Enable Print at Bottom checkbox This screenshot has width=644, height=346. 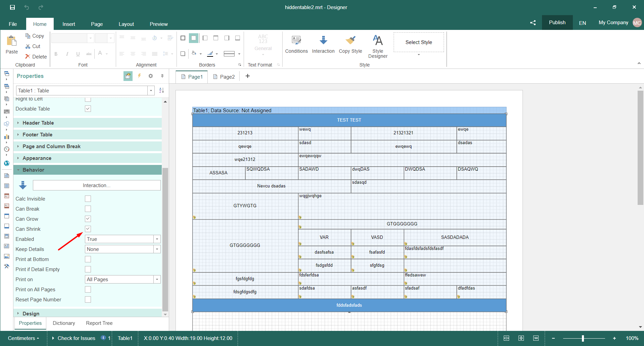point(88,259)
